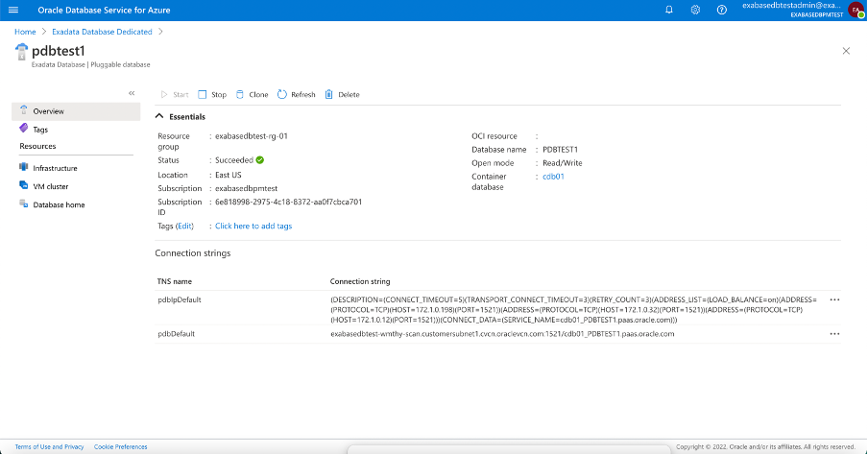Screen dimensions: 868x455
Task: Open the notifications bell
Action: (668, 10)
